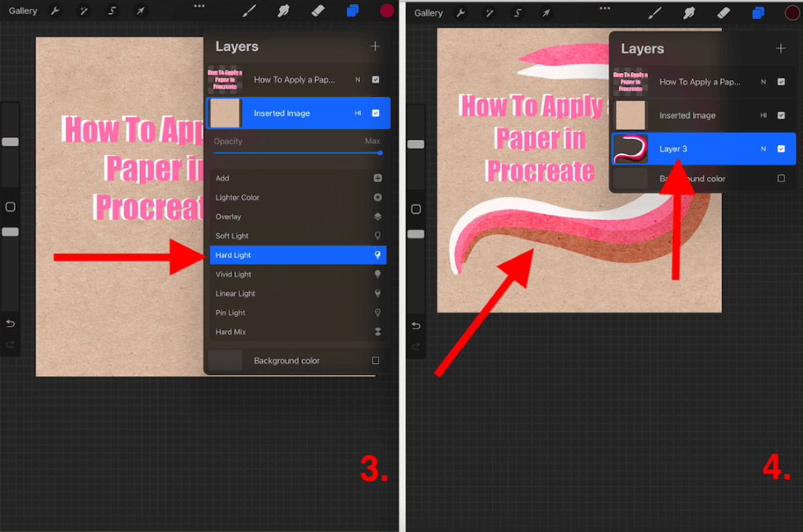Viewport: 803px width, 532px height.
Task: Select the Selection S tool in right screenshot
Action: 517,12
